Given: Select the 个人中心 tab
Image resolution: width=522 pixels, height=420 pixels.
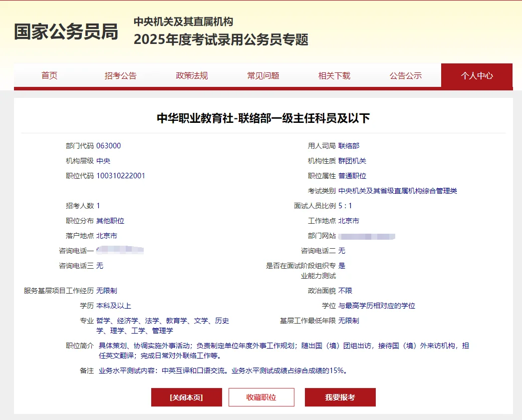Looking at the screenshot, I should coord(477,75).
